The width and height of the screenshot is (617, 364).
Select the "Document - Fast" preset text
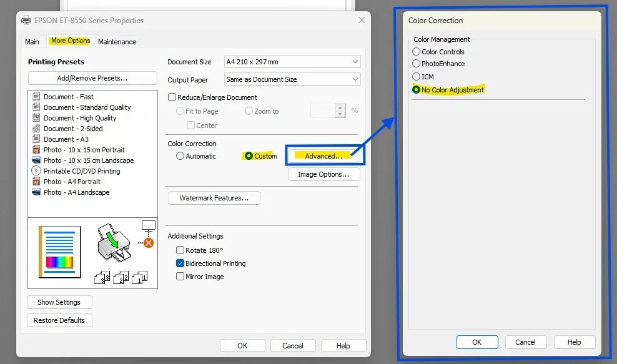(x=69, y=97)
